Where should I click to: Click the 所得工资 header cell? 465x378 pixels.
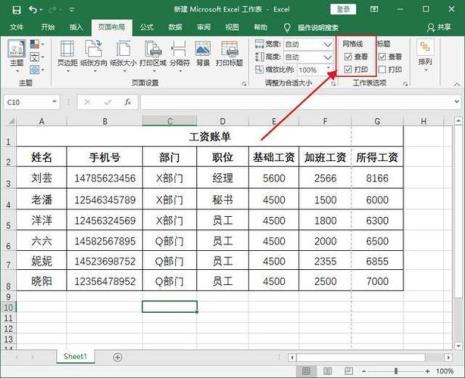pyautogui.click(x=377, y=157)
